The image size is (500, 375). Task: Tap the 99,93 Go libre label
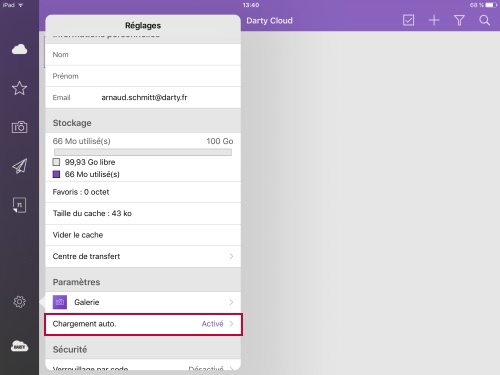(90, 162)
